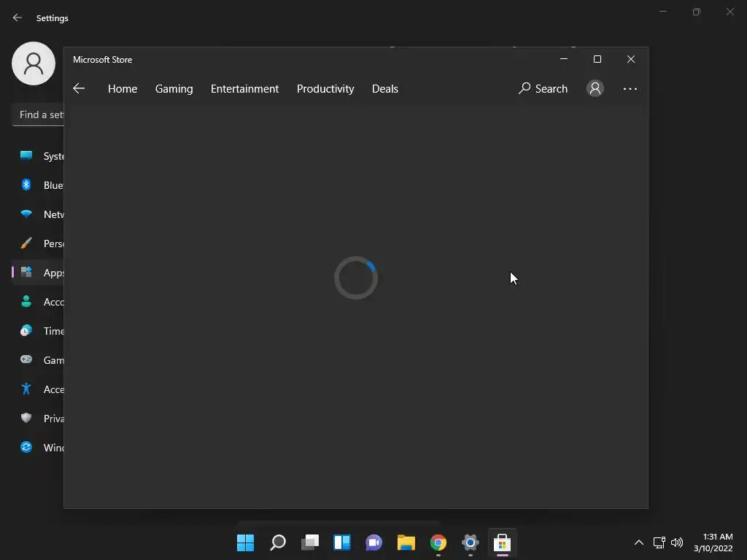Minimize the Microsoft Store window
This screenshot has height=560, width=747.
(564, 59)
